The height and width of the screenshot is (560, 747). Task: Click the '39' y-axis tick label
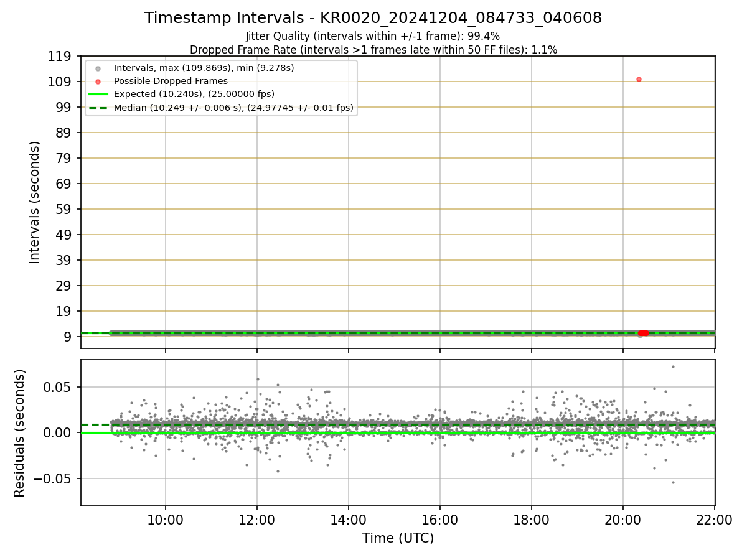65,261
